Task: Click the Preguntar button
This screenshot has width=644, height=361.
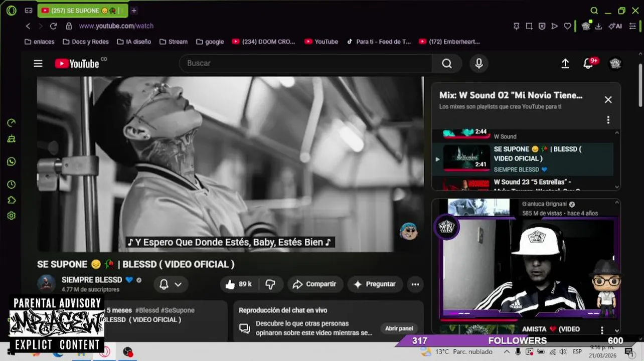Action: coord(375,284)
